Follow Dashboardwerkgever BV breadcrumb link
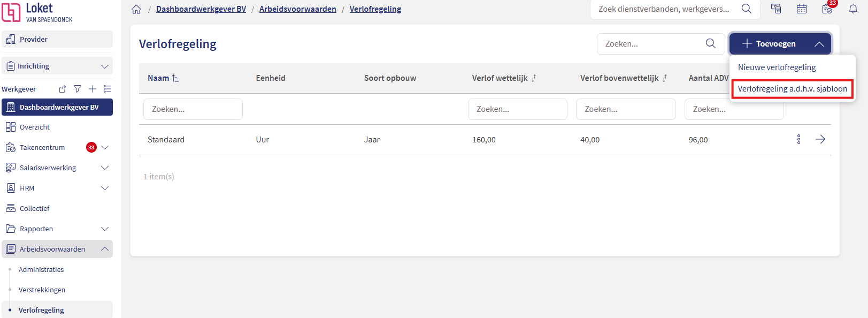The width and height of the screenshot is (868, 318). pos(201,9)
